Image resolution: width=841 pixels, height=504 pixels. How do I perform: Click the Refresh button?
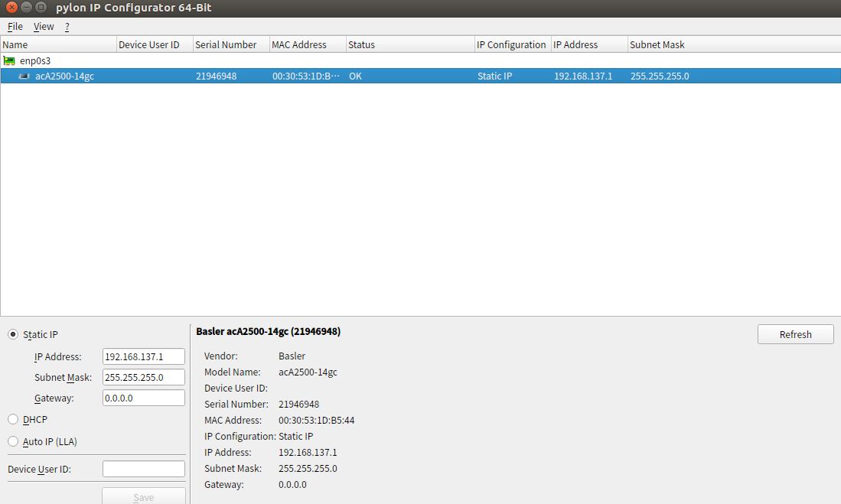click(x=795, y=334)
